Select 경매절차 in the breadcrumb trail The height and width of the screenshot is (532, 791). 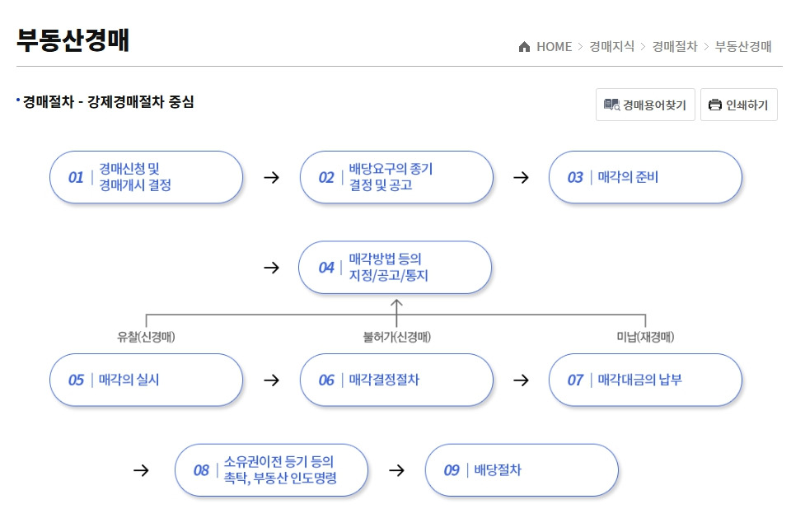[675, 47]
